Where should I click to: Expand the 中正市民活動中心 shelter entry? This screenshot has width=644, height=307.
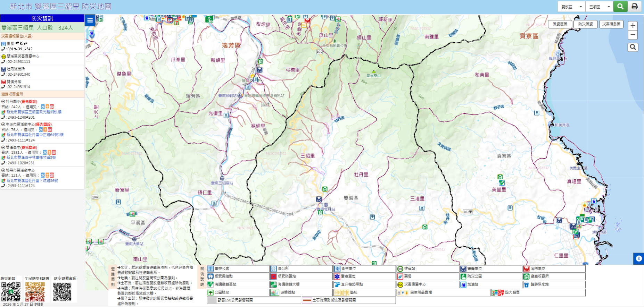pyautogui.click(x=3, y=124)
